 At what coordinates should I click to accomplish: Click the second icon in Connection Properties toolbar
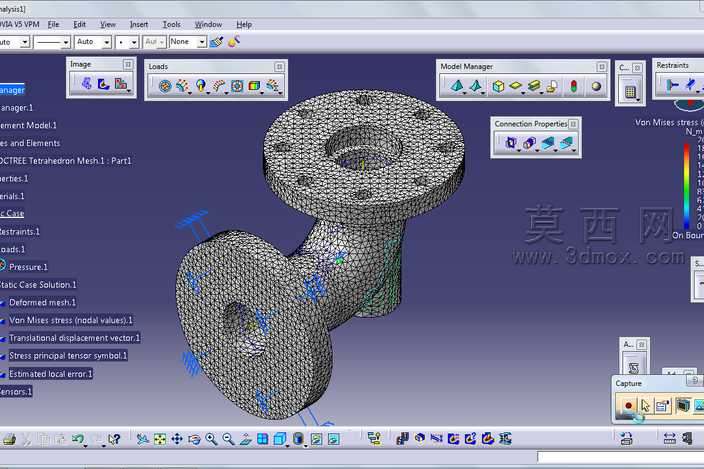pyautogui.click(x=529, y=143)
